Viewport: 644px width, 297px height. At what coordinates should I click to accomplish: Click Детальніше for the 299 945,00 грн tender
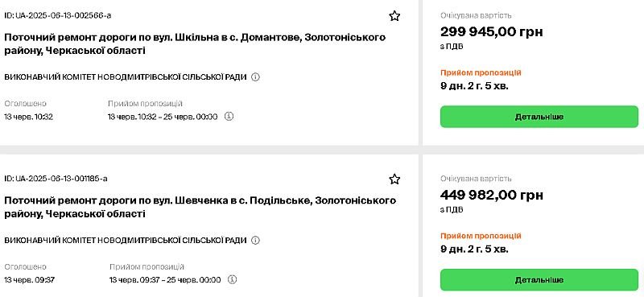click(x=539, y=117)
